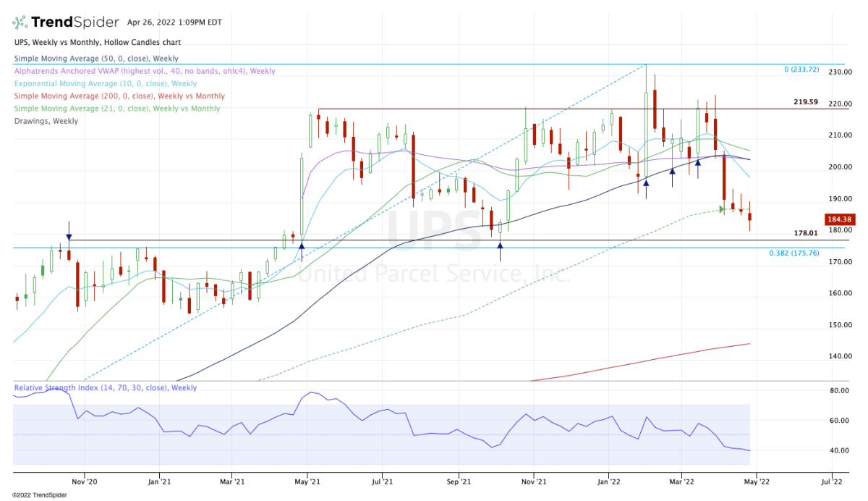
Task: Click the 0.382 (175.76) Fibonacci label
Action: pos(794,253)
